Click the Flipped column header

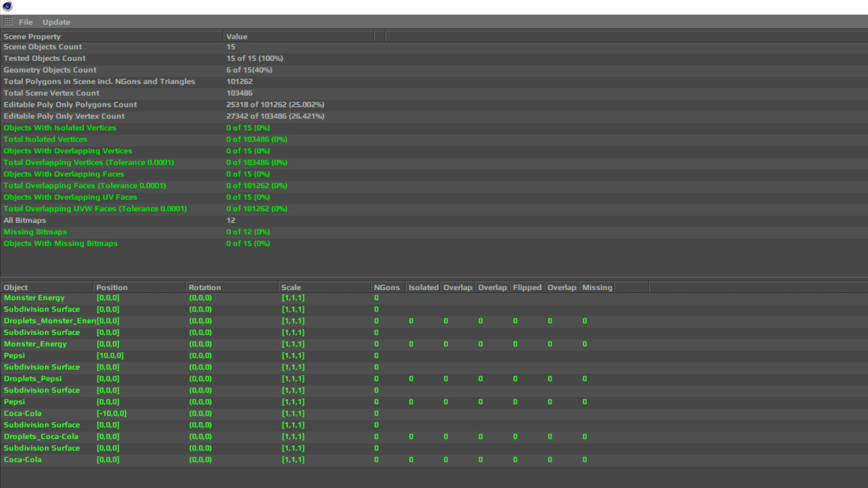coord(527,287)
